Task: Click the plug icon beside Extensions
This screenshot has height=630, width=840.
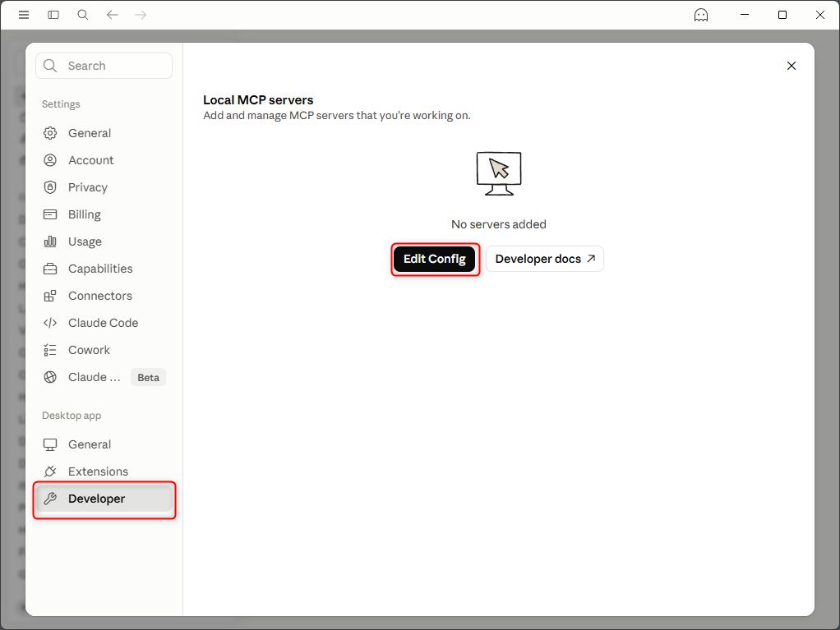Action: pos(50,471)
